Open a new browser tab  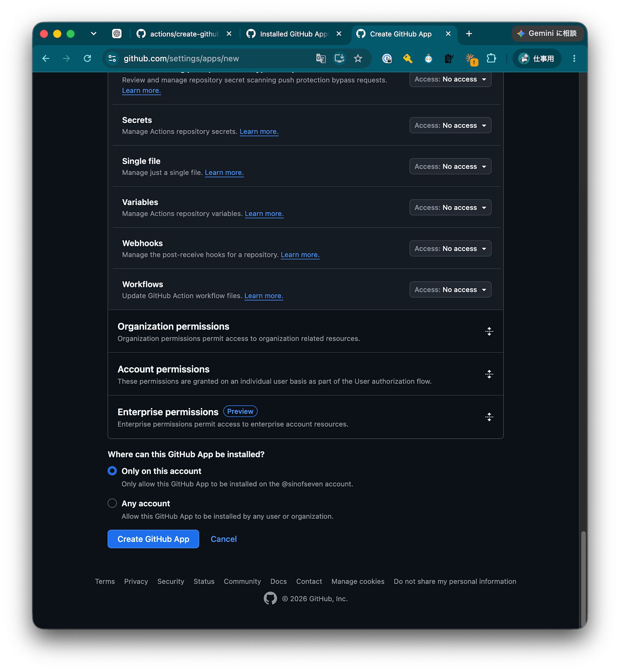(469, 34)
